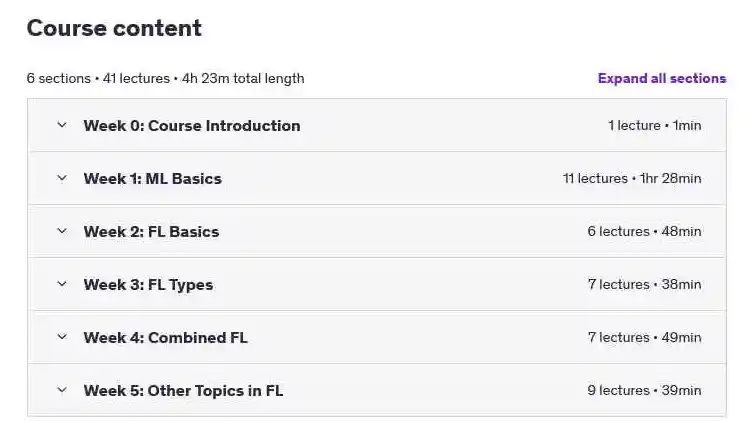
Task: Open Week 4: Combined FL via its chevron icon
Action: [62, 337]
